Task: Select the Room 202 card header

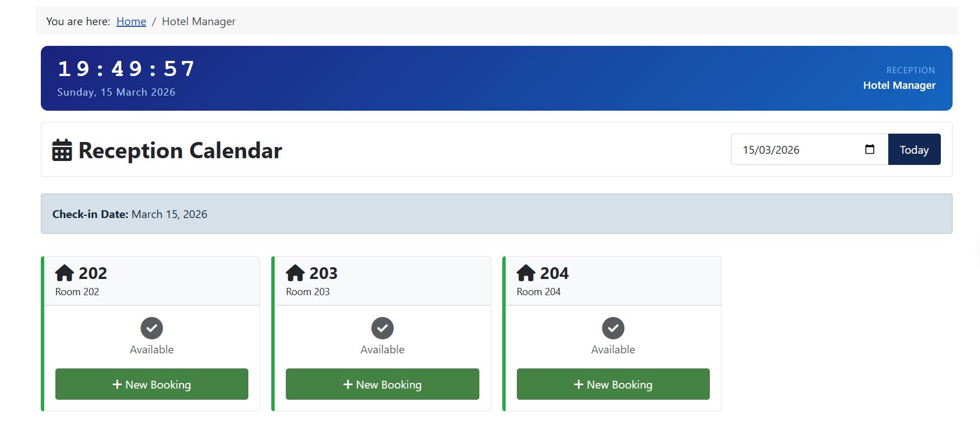Action: click(152, 281)
